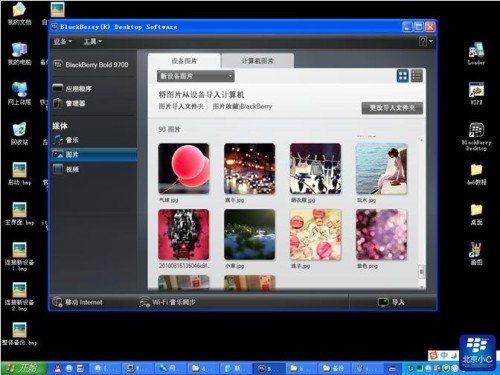
Task: Expand the 新设备图片 filter dropdown
Action: [x=196, y=76]
